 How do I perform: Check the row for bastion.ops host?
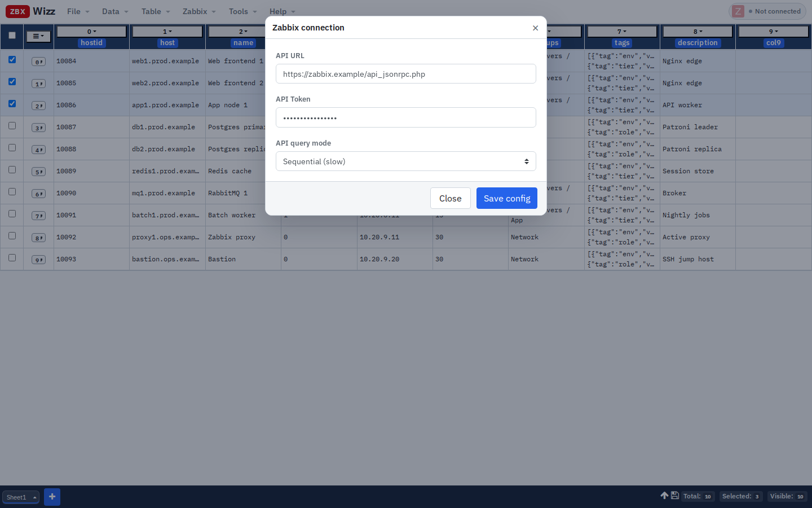pyautogui.click(x=12, y=257)
